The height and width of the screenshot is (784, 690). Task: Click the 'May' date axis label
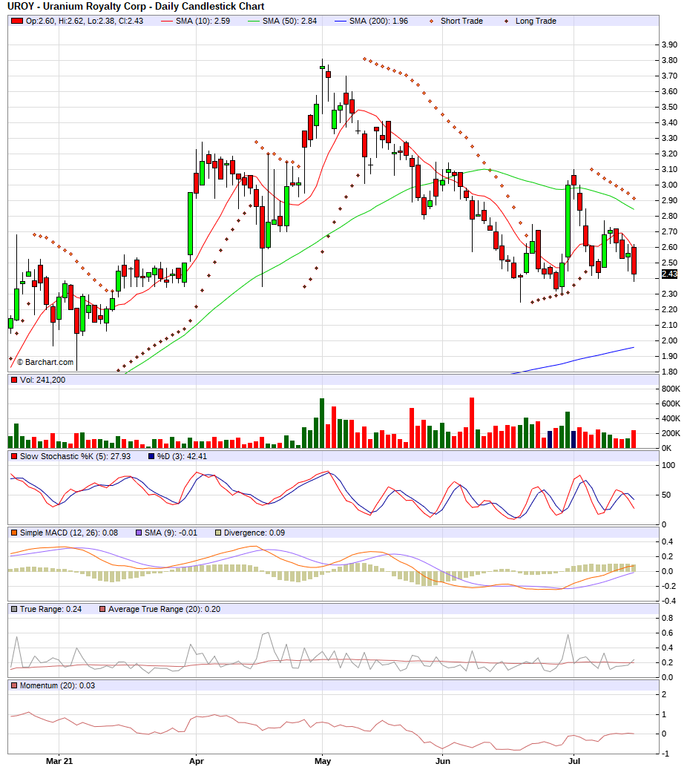[x=323, y=762]
